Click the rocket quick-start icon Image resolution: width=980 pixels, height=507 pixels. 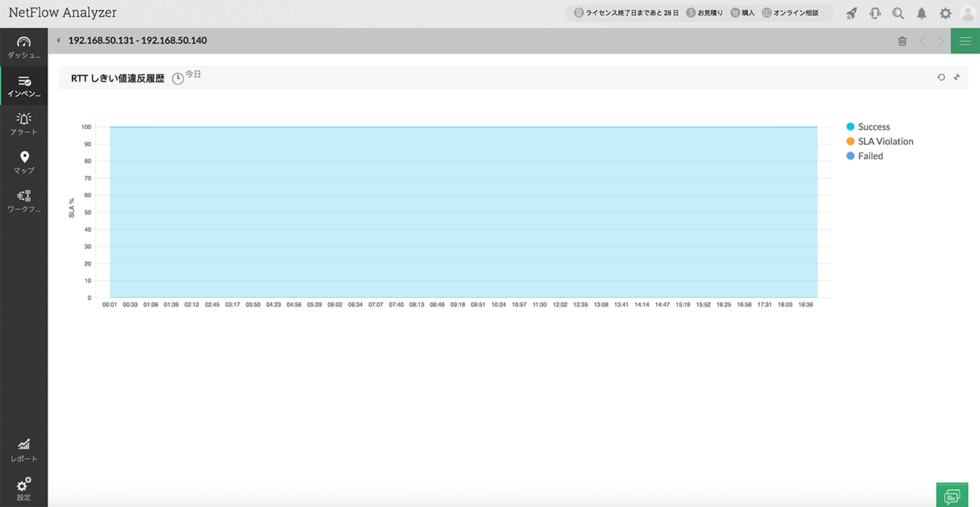852,14
